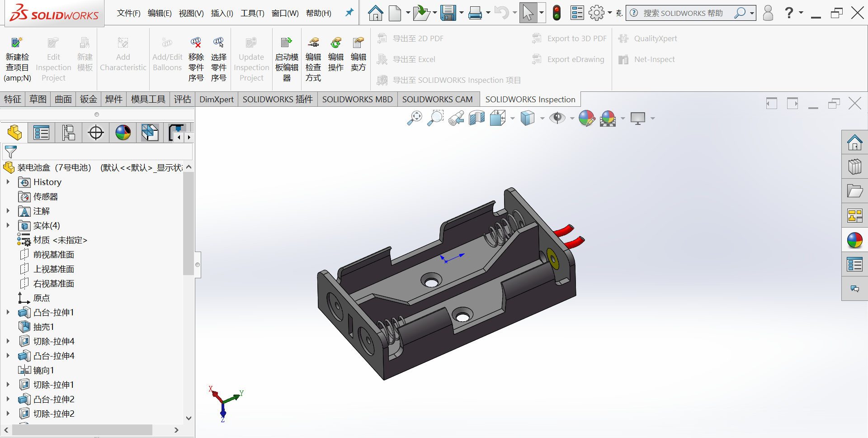Screen dimensions: 868x438
Task: Click Zoom to Area magnifier icon
Action: click(x=435, y=118)
